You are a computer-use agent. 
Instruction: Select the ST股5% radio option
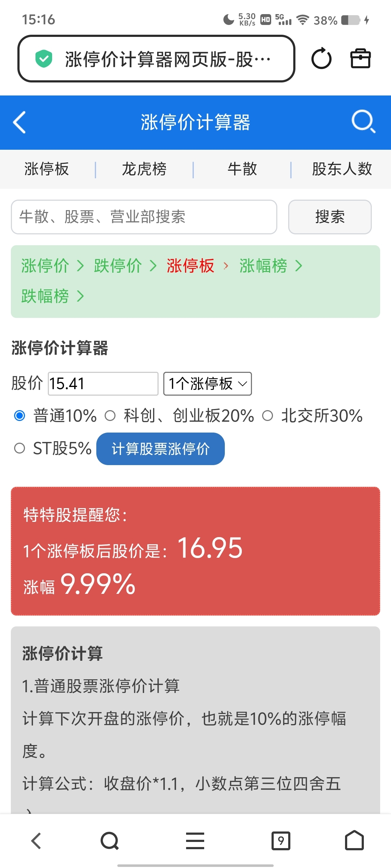(20, 448)
